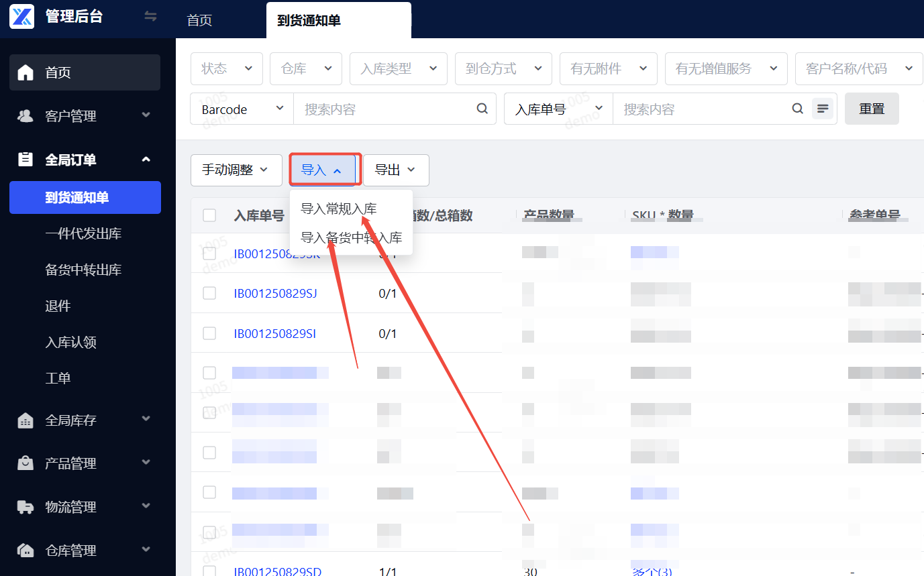Click the 产品管理 bag icon
The image size is (924, 576).
tap(25, 463)
